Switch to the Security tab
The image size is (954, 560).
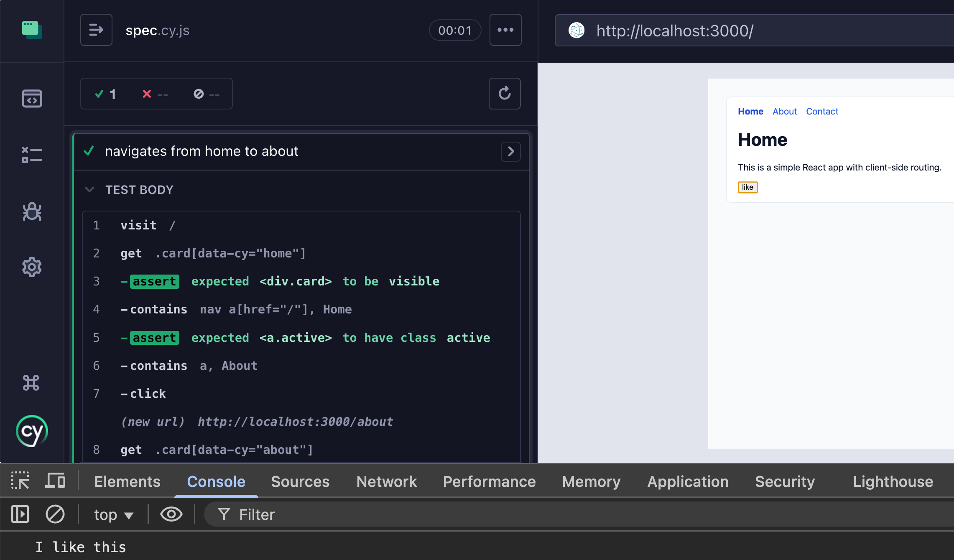pyautogui.click(x=785, y=481)
